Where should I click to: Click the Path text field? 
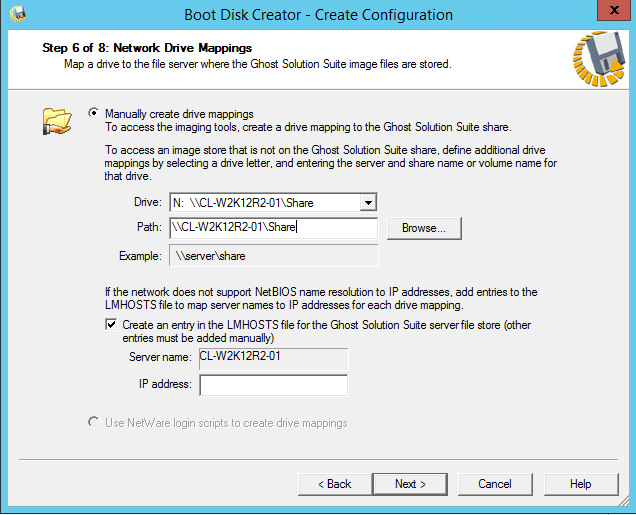pyautogui.click(x=272, y=228)
